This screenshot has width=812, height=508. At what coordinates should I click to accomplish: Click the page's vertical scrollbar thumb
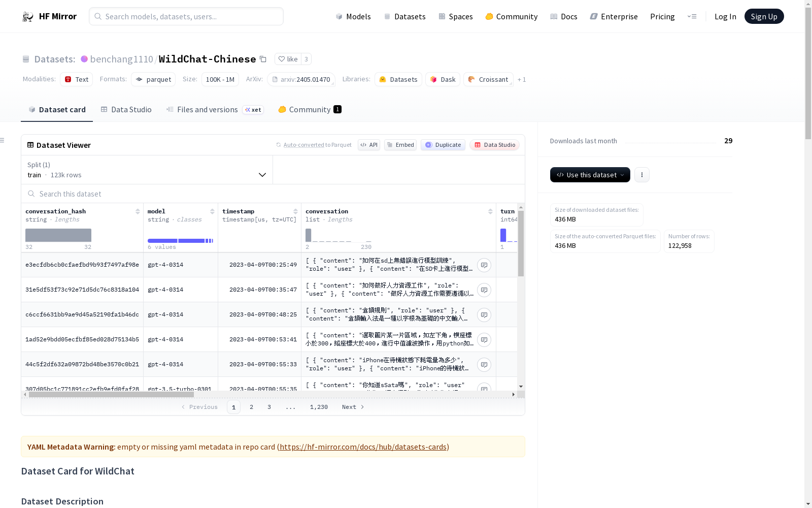(x=808, y=74)
